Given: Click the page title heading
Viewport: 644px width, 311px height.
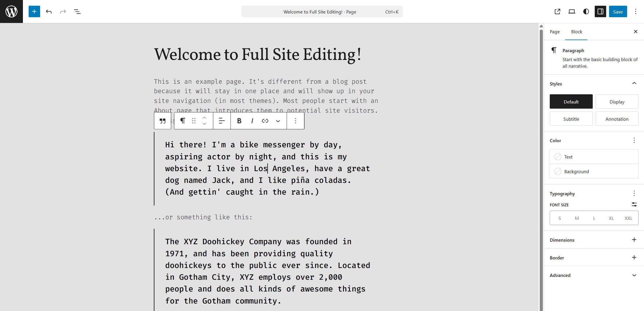Looking at the screenshot, I should (258, 54).
